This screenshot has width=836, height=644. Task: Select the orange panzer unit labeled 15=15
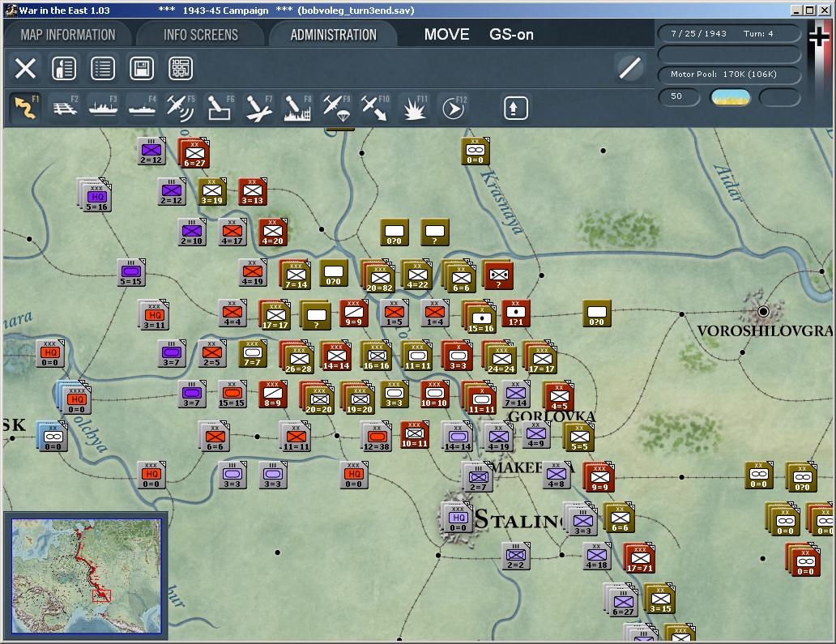(232, 395)
